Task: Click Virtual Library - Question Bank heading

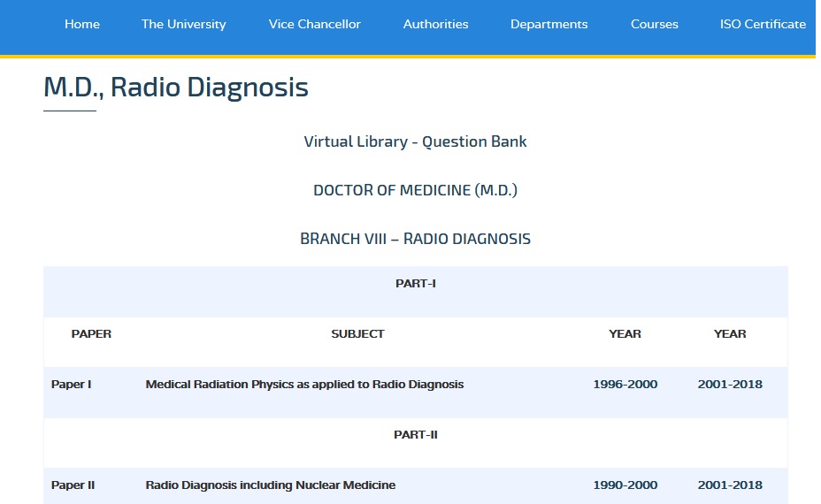Action: 415,141
